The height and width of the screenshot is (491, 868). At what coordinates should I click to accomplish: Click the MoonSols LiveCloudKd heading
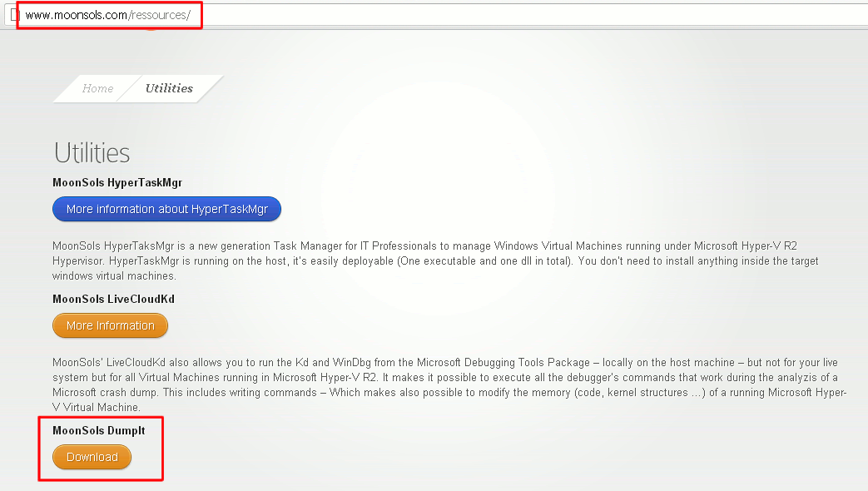(x=113, y=299)
